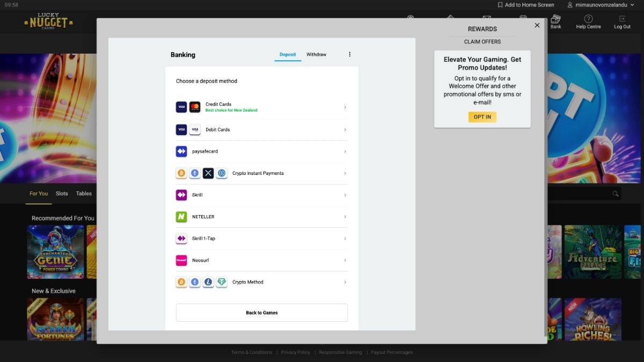Expand the Skrill 1-Tap row chevron
This screenshot has height=362, width=644.
pyautogui.click(x=345, y=239)
